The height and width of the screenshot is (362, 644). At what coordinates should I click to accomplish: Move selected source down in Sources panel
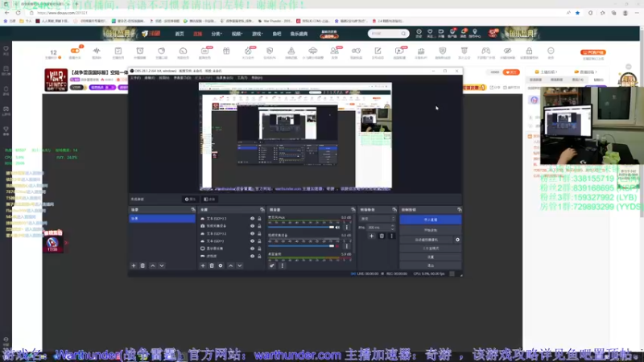[x=239, y=265]
